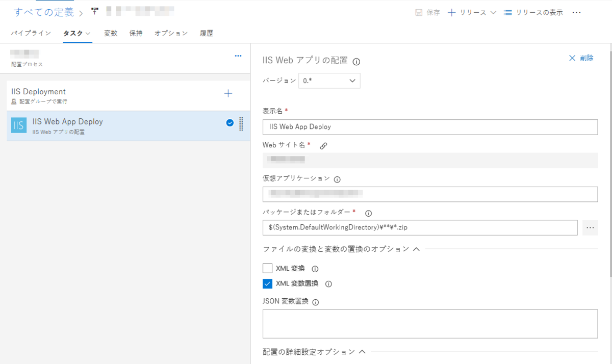The width and height of the screenshot is (612, 364).
Task: Uncheck the XML 変数置換 option
Action: pyautogui.click(x=267, y=283)
